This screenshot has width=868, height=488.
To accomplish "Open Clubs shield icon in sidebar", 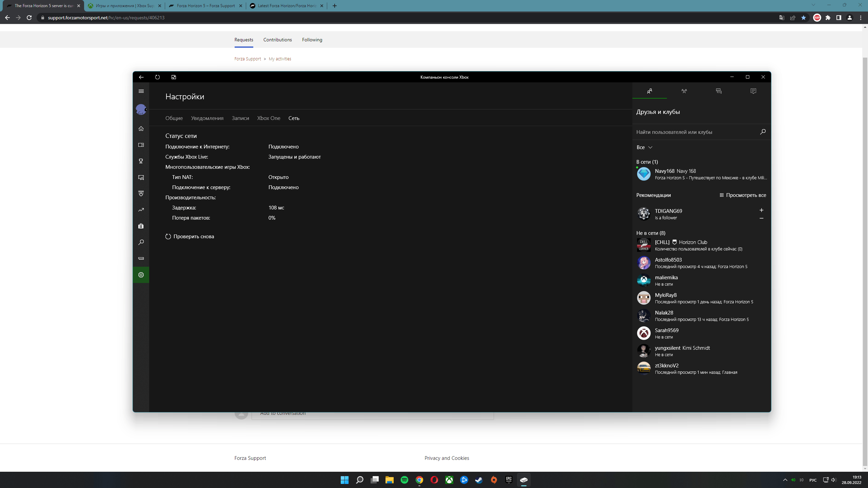I will (x=141, y=194).
